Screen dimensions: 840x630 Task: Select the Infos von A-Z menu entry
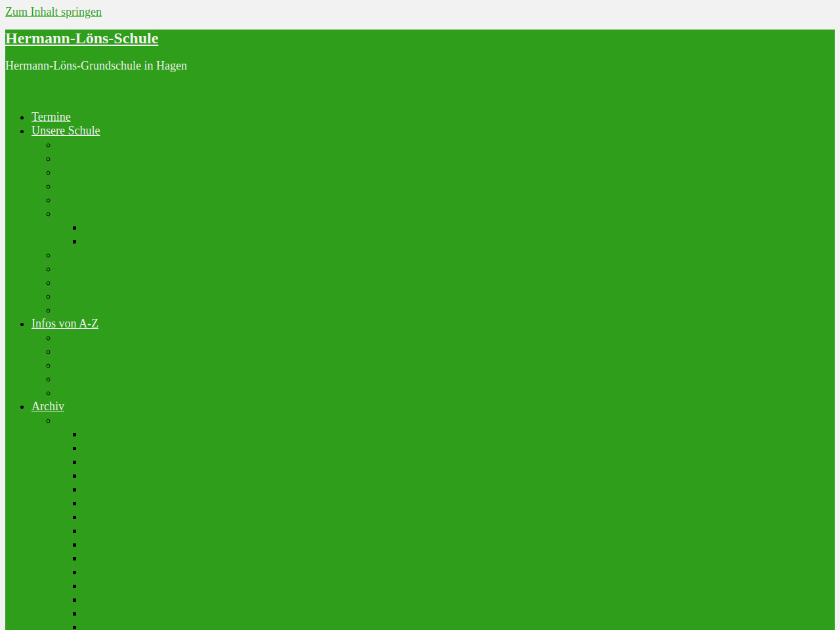[64, 324]
